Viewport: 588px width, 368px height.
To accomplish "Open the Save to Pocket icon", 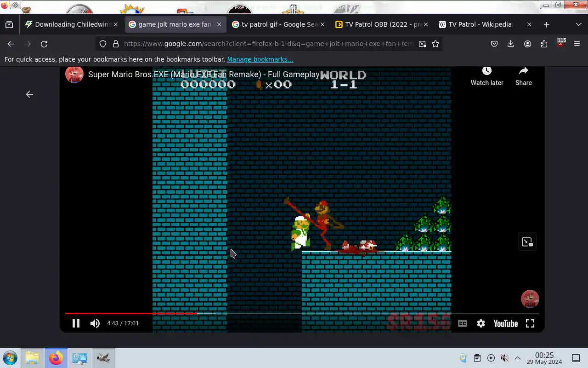I will (494, 44).
